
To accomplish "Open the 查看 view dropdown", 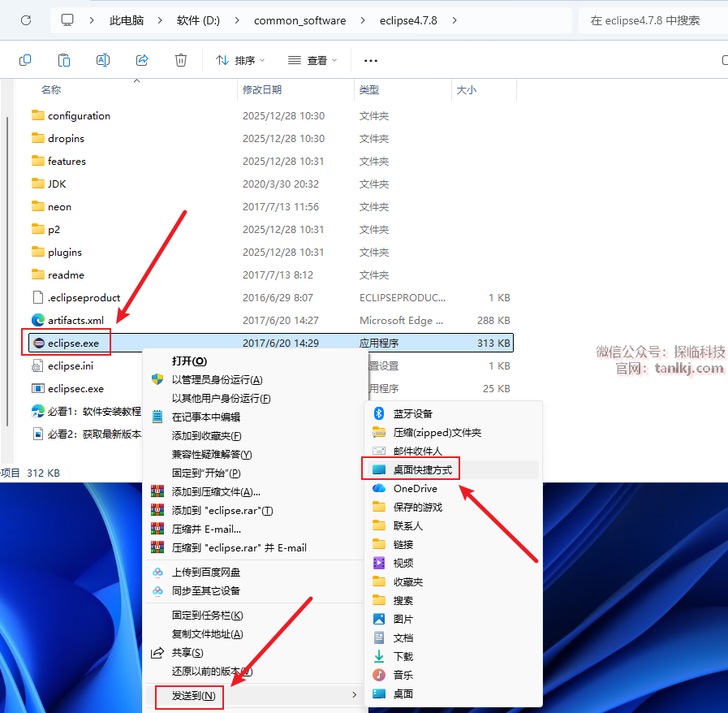I will click(312, 60).
